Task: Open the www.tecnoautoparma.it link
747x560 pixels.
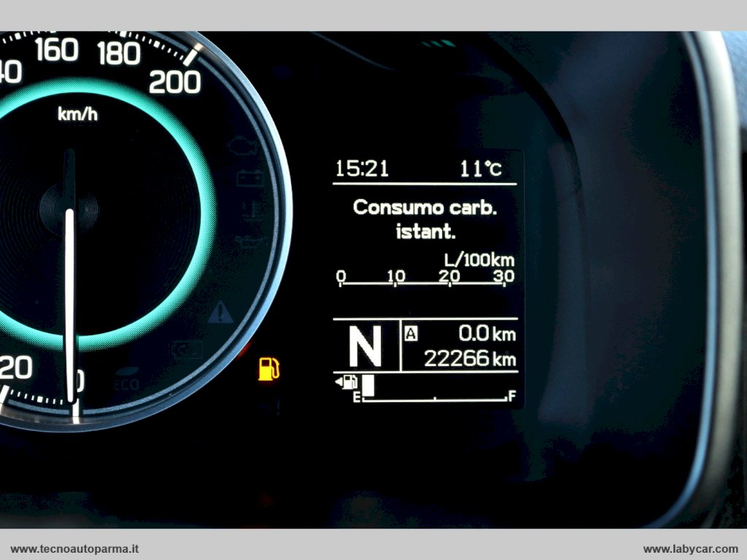Action: click(x=75, y=549)
